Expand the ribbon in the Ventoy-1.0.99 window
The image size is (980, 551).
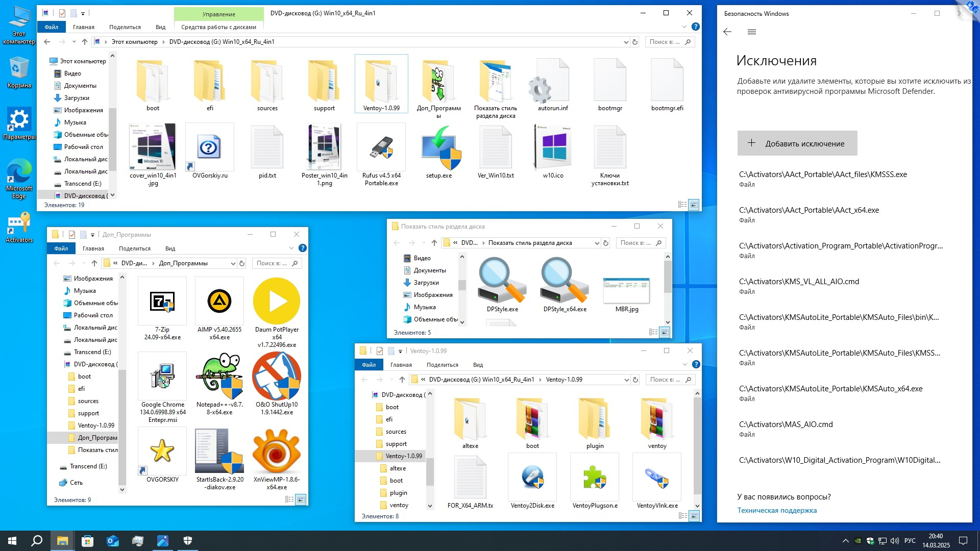click(x=685, y=364)
